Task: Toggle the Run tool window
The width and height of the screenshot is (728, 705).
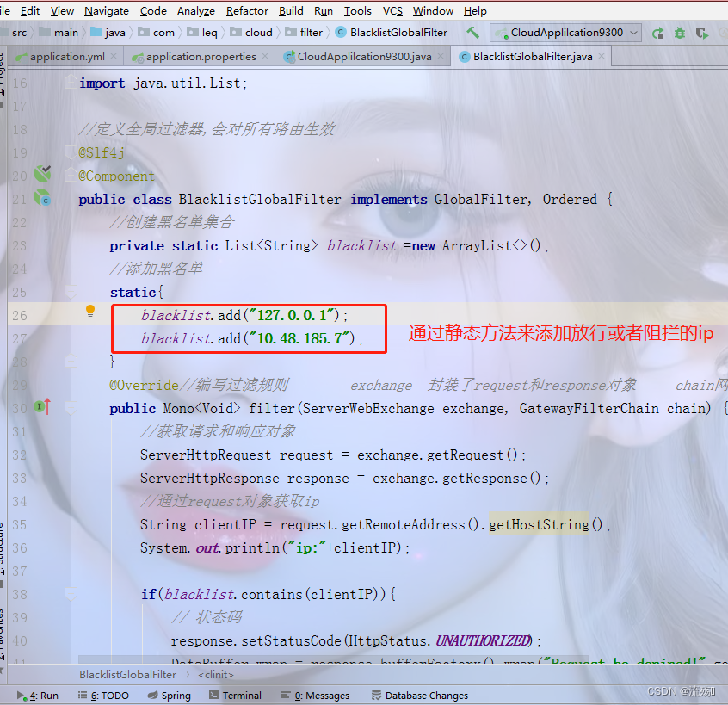Action: click(x=37, y=695)
